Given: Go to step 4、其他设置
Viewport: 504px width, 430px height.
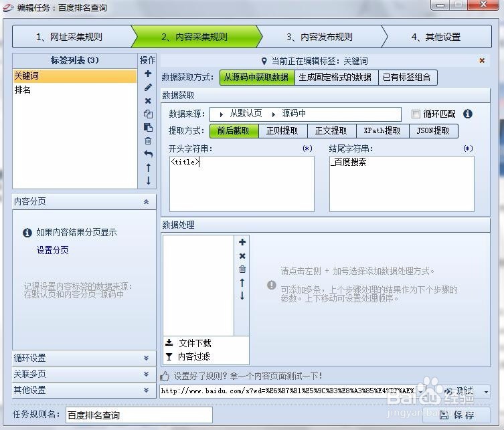Looking at the screenshot, I should tap(436, 37).
